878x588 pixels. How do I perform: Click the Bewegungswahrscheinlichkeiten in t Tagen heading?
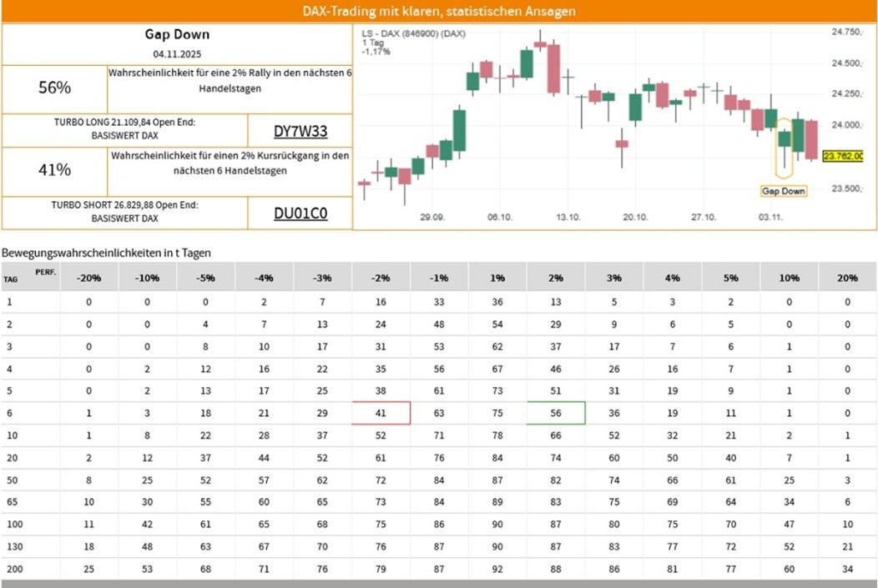(106, 251)
